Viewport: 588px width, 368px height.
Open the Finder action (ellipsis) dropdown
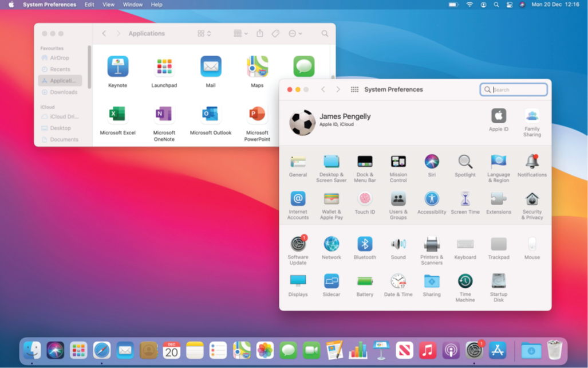tap(295, 33)
